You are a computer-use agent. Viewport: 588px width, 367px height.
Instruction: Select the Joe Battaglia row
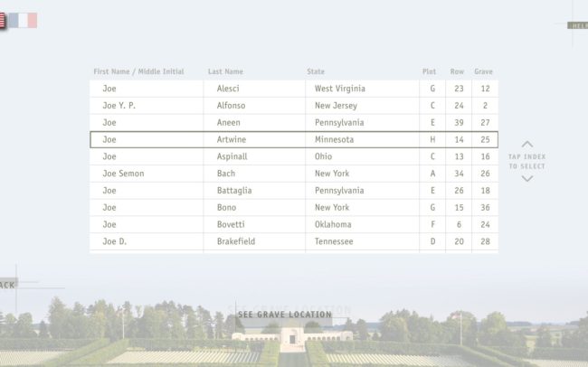(294, 191)
